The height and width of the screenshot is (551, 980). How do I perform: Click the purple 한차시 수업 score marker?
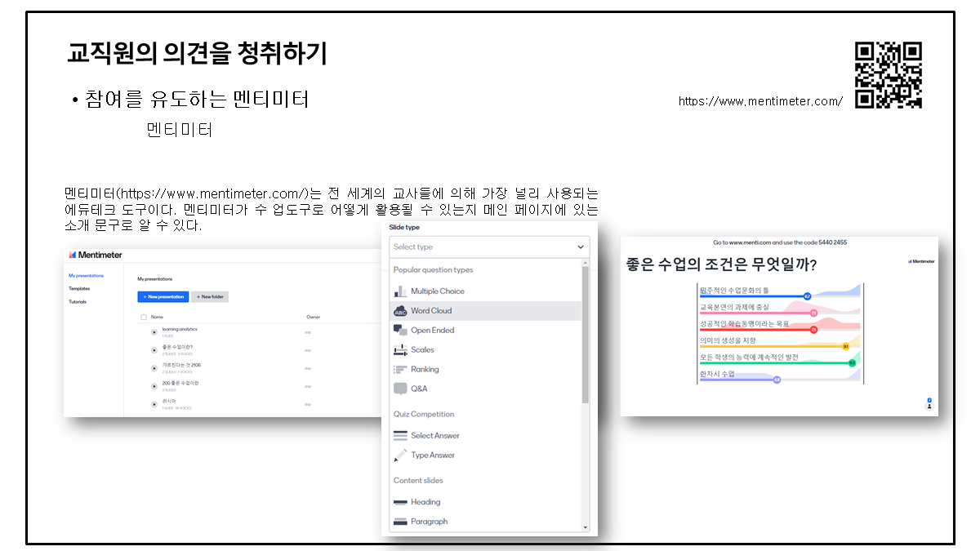(777, 380)
